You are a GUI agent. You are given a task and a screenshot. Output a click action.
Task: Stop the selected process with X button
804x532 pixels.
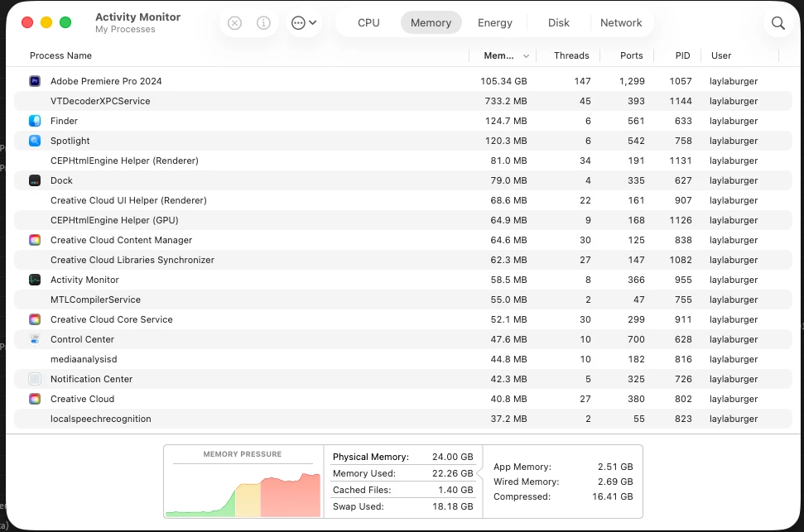click(x=234, y=23)
